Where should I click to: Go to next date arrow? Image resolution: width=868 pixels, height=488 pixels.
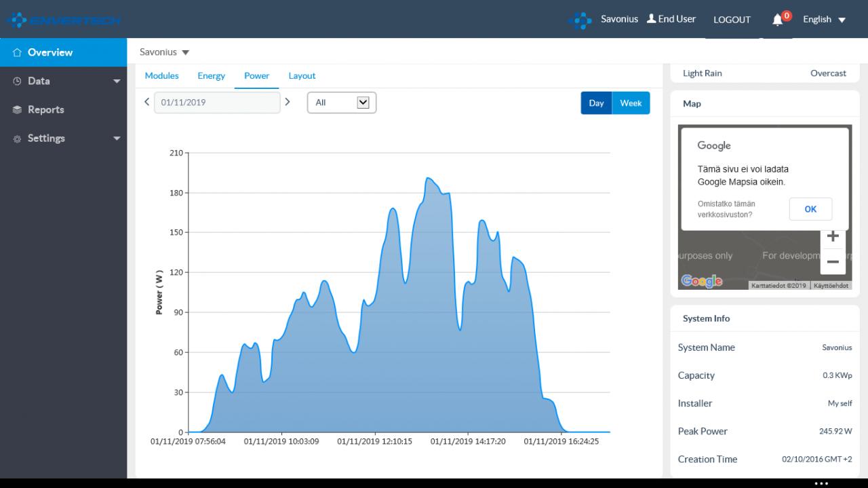pos(288,102)
